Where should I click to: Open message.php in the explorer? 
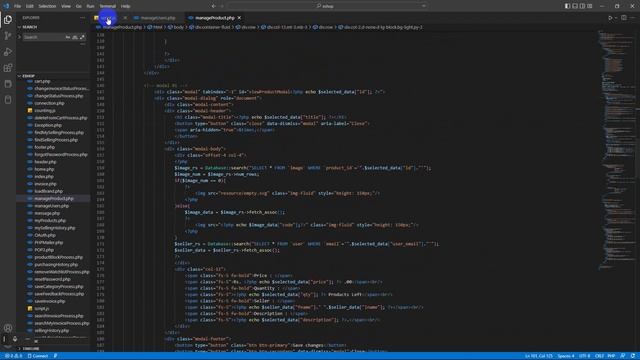(47, 213)
